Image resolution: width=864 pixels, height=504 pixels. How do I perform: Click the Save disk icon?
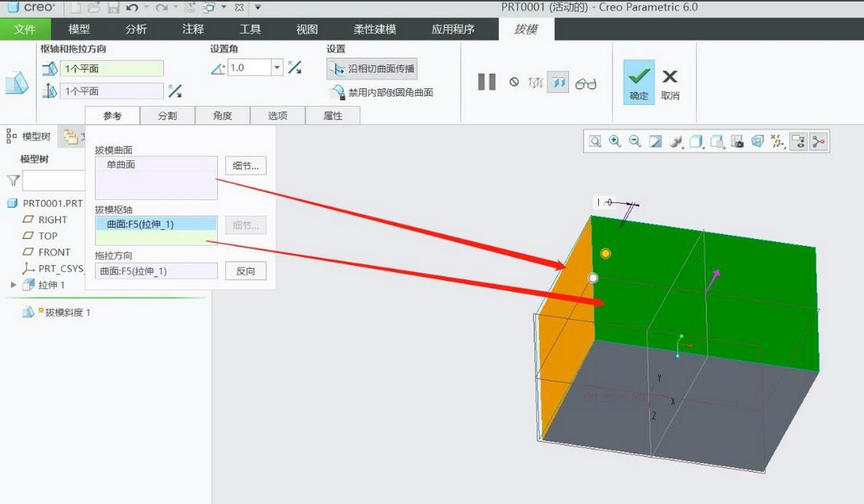(x=113, y=7)
